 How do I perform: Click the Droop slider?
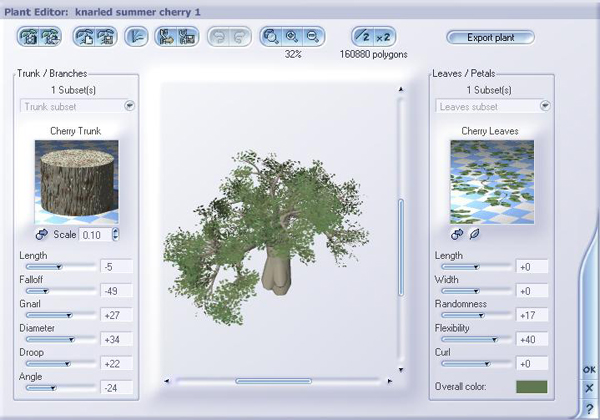[60, 364]
